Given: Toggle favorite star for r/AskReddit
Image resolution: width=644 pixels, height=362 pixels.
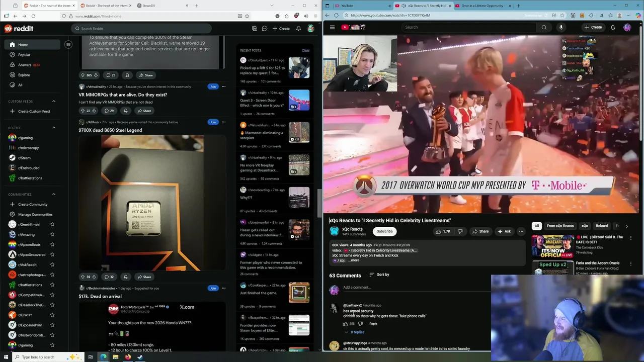Looking at the screenshot, I should click(x=52, y=264).
